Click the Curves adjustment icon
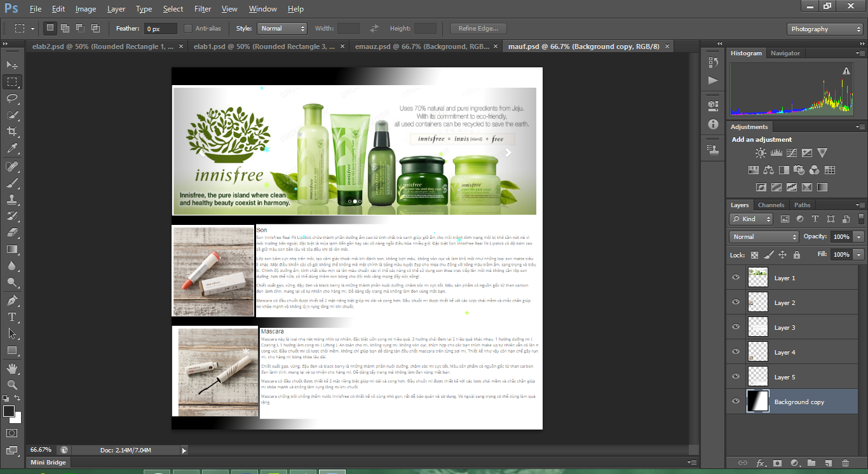Image resolution: width=868 pixels, height=474 pixels. (791, 152)
